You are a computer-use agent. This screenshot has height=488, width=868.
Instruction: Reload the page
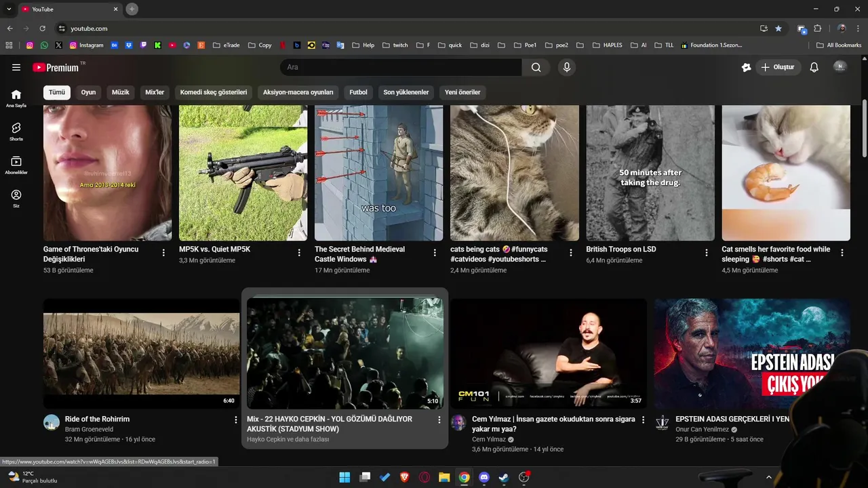tap(42, 28)
